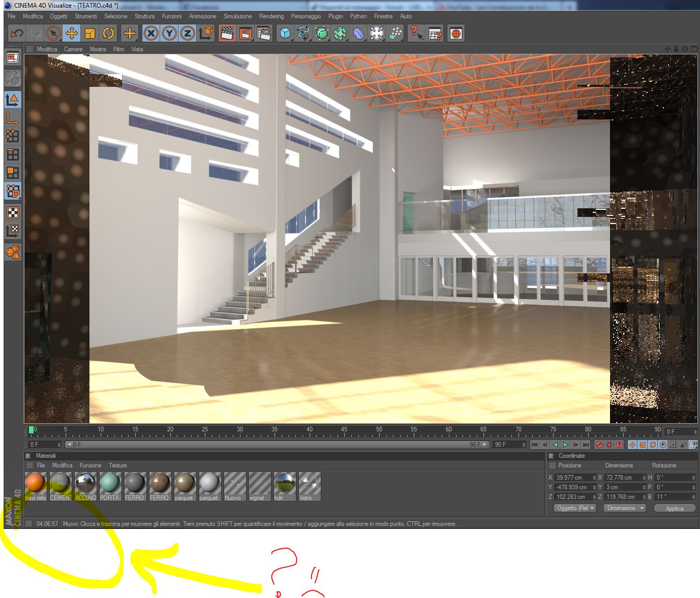Open Funzione in the Materiali panel
This screenshot has width=700, height=598.
coord(90,465)
